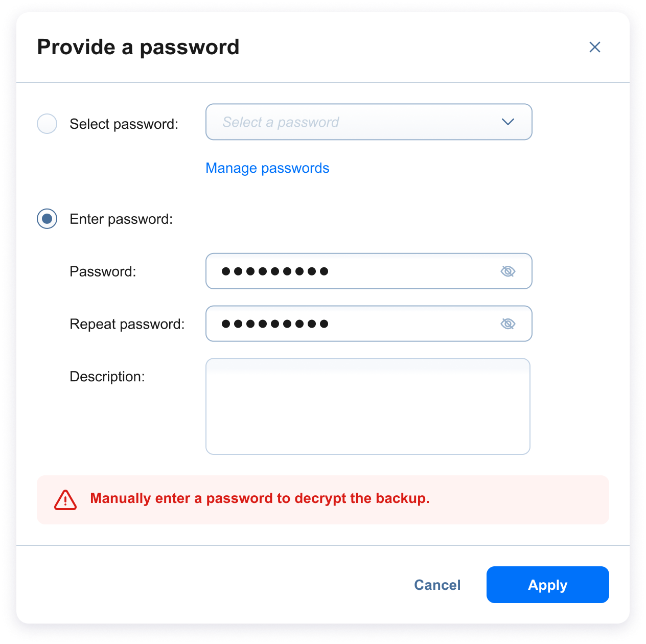Select the Enter password radio button
The image size is (646, 644).
point(47,219)
